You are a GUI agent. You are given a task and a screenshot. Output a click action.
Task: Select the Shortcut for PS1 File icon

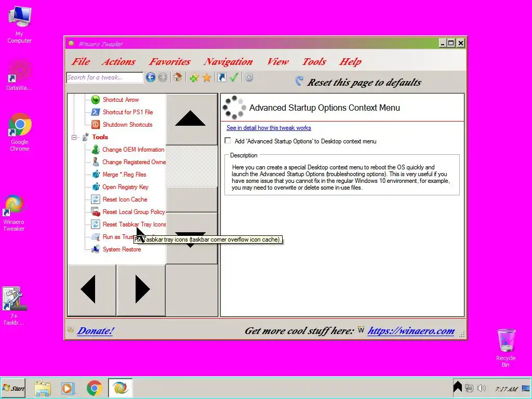click(x=96, y=112)
